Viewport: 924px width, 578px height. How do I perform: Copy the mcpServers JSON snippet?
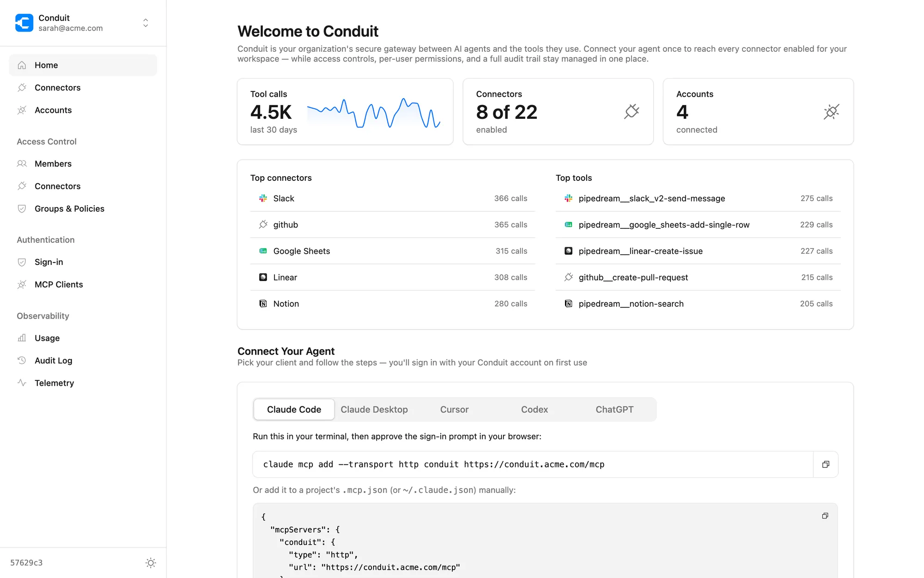(x=825, y=516)
